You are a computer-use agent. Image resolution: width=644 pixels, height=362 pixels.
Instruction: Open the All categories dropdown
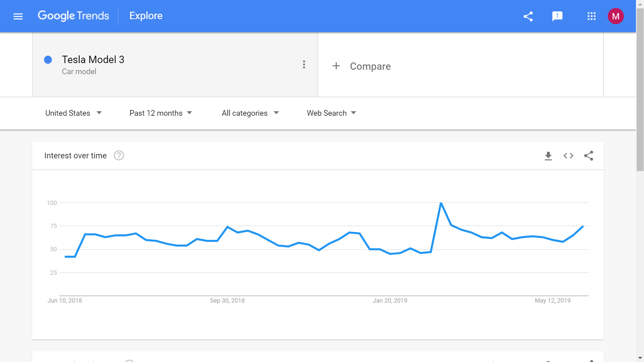point(250,113)
